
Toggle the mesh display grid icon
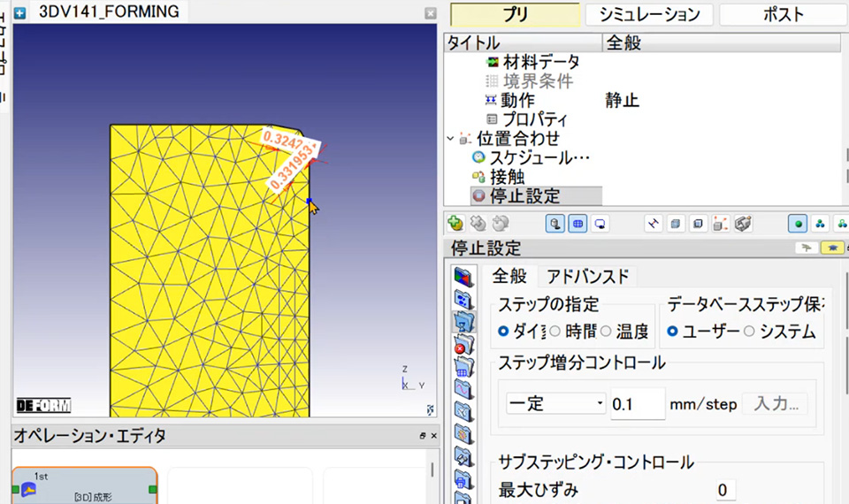pos(577,224)
